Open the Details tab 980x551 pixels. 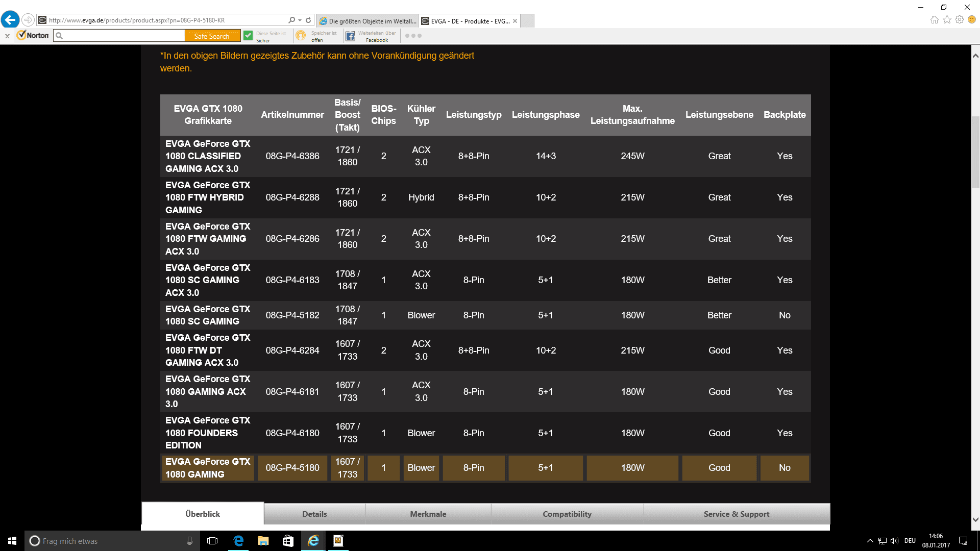(314, 514)
